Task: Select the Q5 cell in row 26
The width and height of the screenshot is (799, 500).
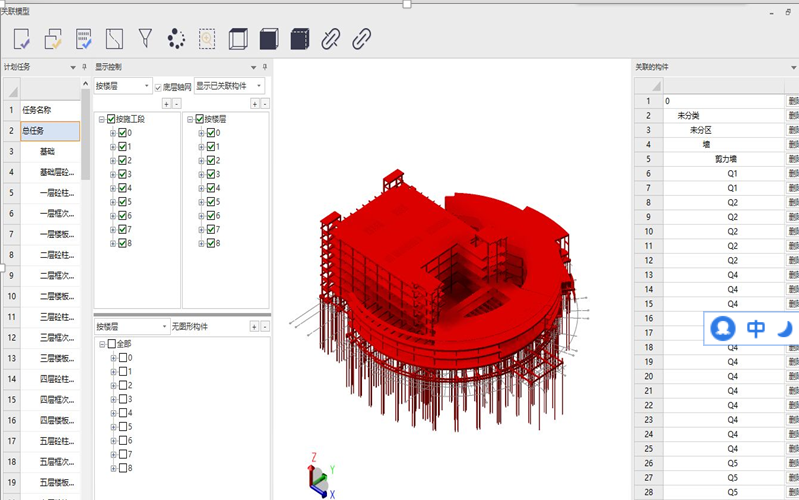Action: coord(724,463)
